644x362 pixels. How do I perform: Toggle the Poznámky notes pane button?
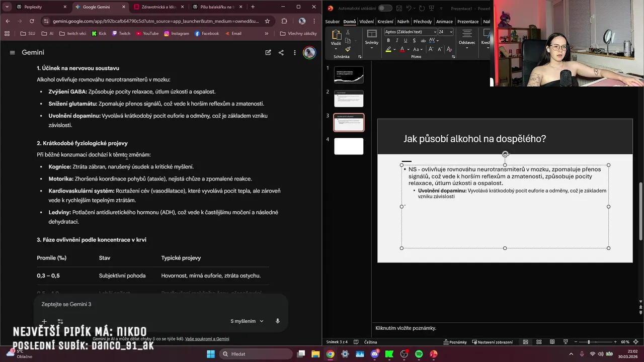tap(455, 342)
